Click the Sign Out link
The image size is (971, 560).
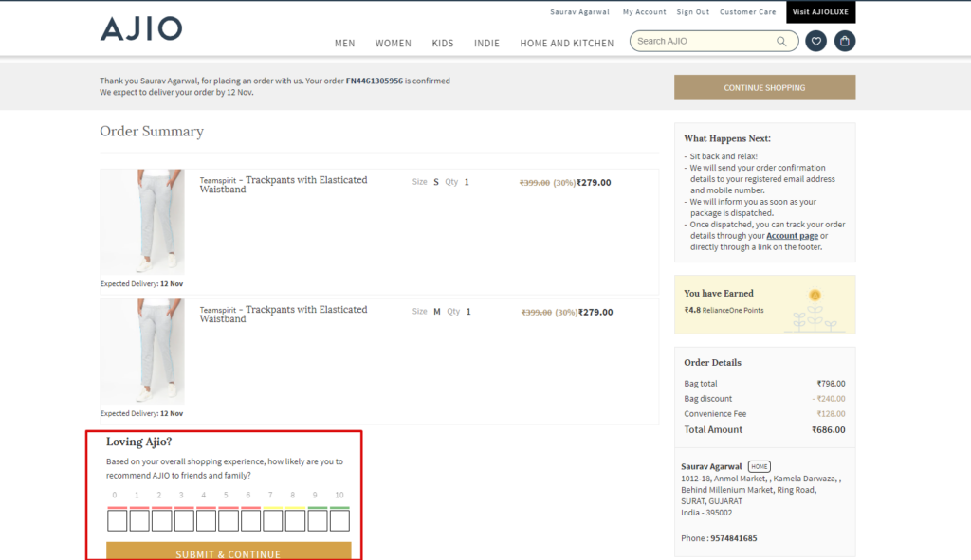point(693,11)
